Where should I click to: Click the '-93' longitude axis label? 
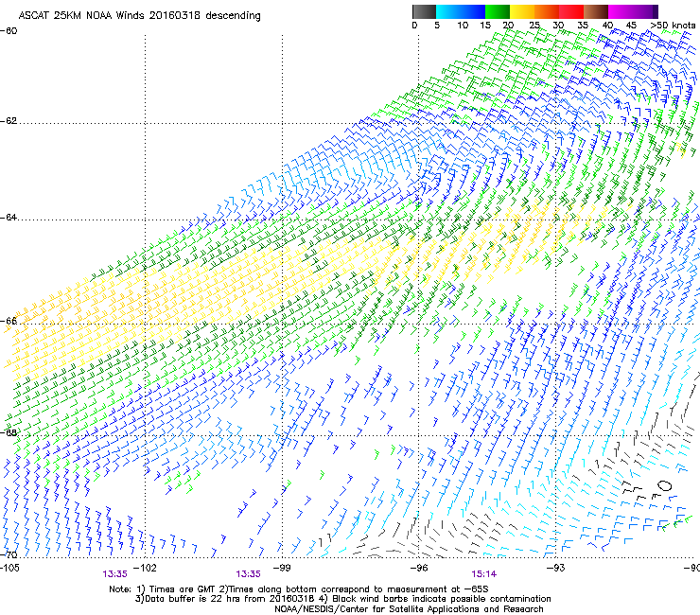coord(556,568)
